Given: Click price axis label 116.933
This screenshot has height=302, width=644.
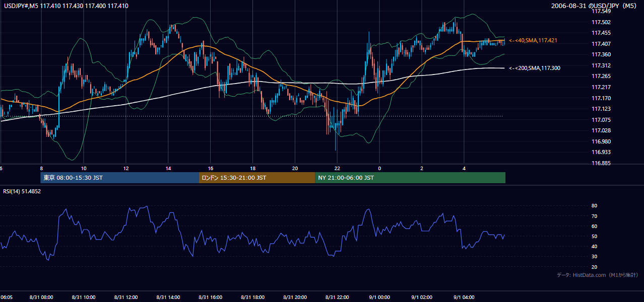Looking at the screenshot, I should click(x=600, y=152).
